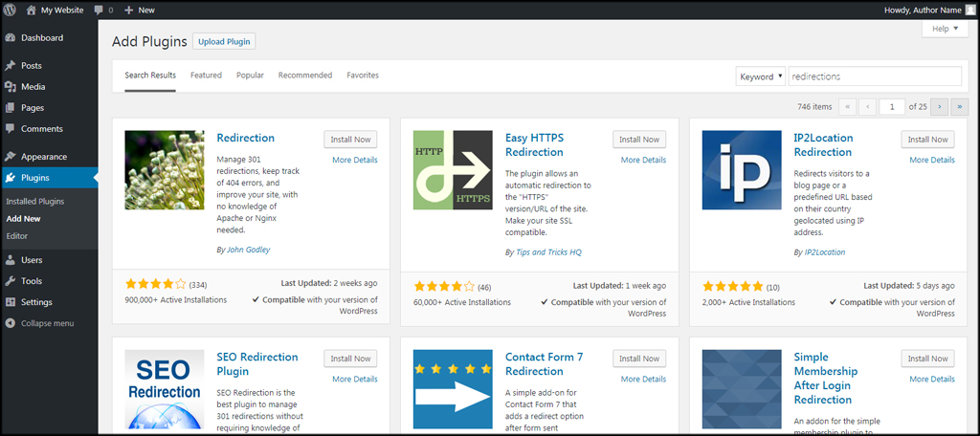
Task: Click the current page number input field
Action: (x=892, y=107)
